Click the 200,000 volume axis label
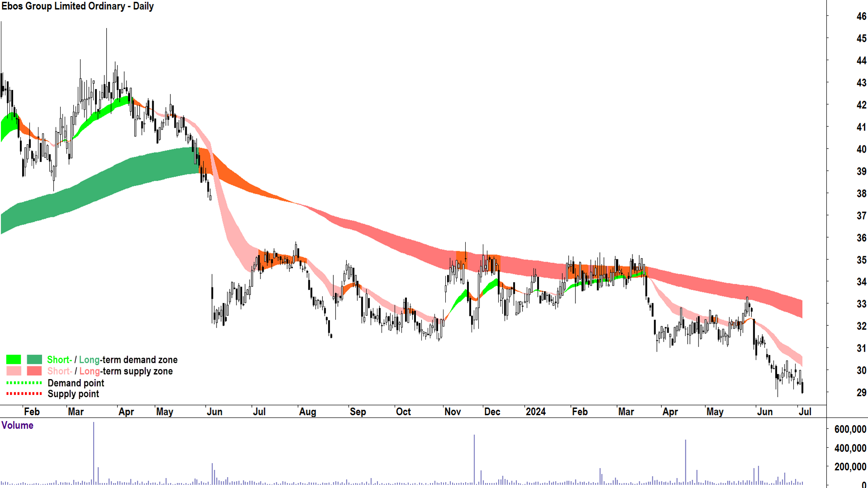Viewport: 868px width, 488px height. pyautogui.click(x=850, y=467)
